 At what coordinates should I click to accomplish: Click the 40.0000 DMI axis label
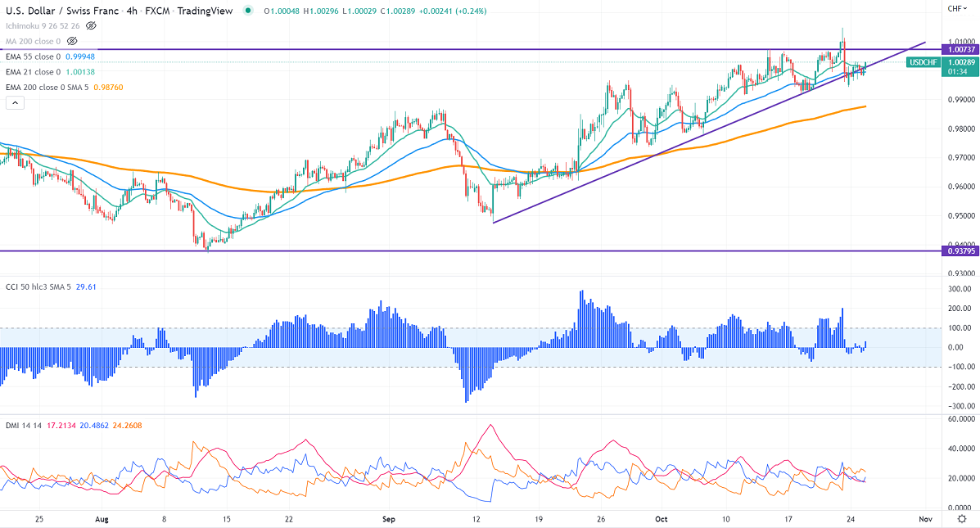(x=961, y=449)
